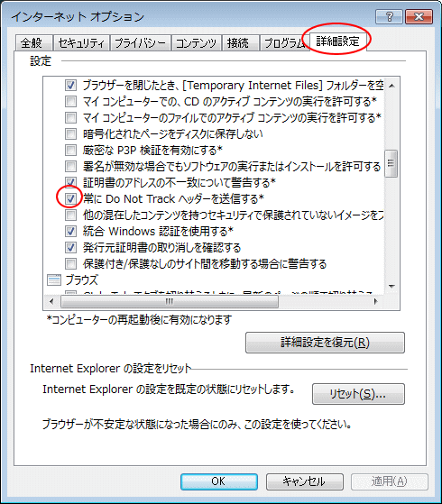442x504 pixels.
Task: Check 厳密な P3P 検証を有効にする
Action: point(70,150)
